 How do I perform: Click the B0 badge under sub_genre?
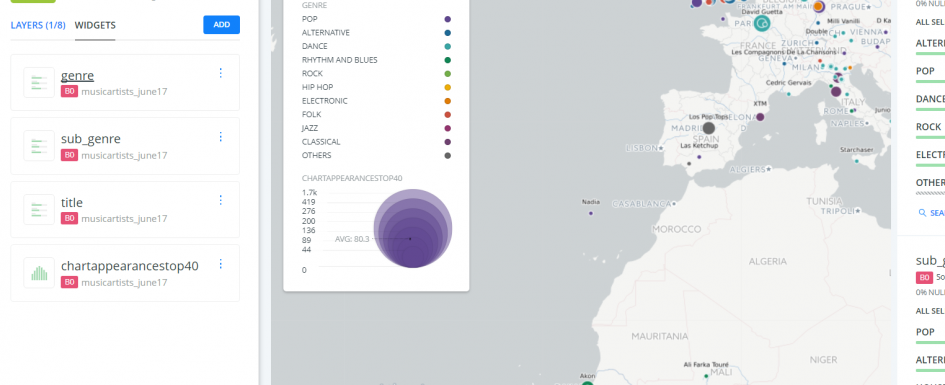point(69,155)
